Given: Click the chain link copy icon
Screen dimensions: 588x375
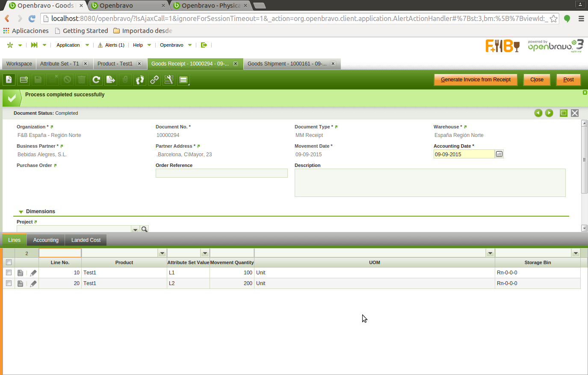Looking at the screenshot, I should click(154, 80).
